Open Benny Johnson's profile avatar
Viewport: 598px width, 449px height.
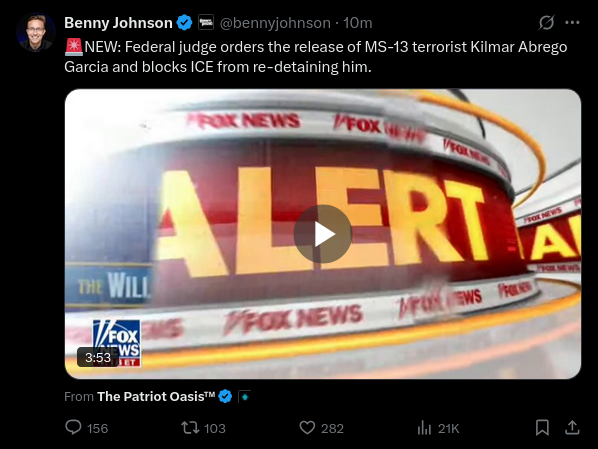[35, 32]
